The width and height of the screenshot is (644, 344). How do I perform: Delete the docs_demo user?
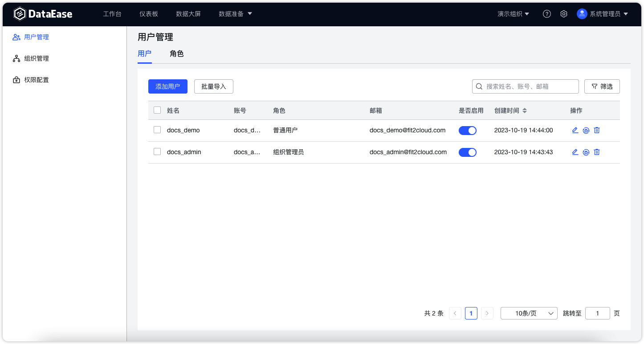point(597,130)
